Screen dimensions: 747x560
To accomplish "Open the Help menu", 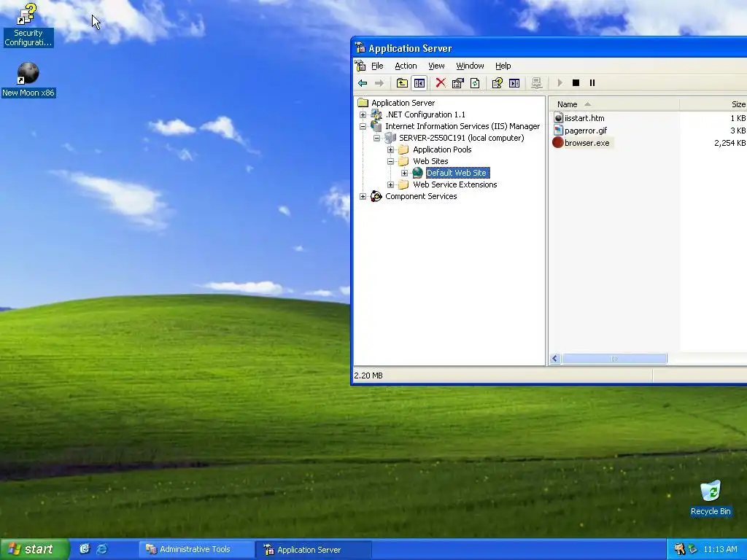I will 503,66.
